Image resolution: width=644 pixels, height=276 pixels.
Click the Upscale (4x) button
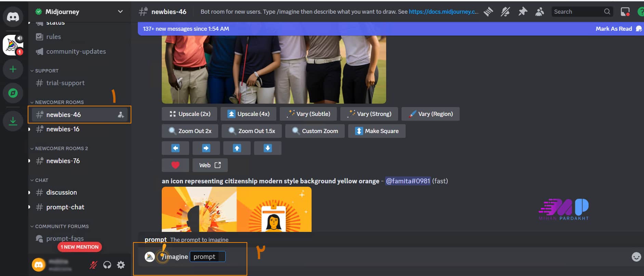tap(248, 114)
